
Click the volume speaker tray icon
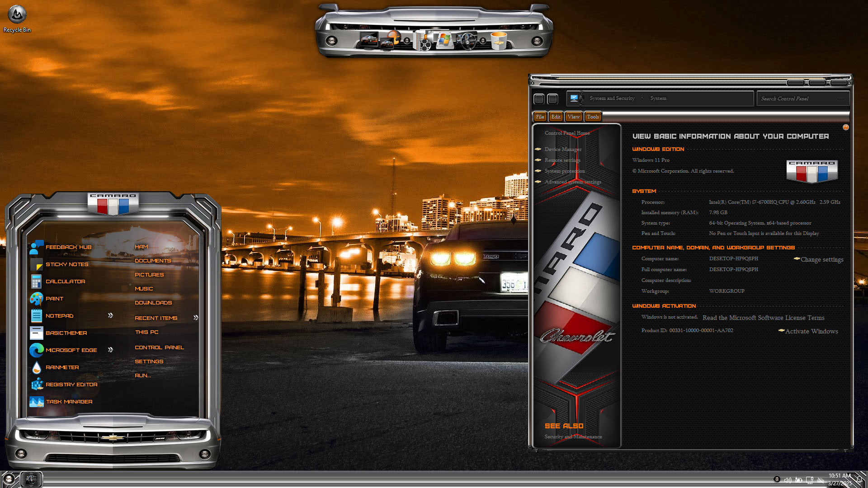click(x=788, y=480)
